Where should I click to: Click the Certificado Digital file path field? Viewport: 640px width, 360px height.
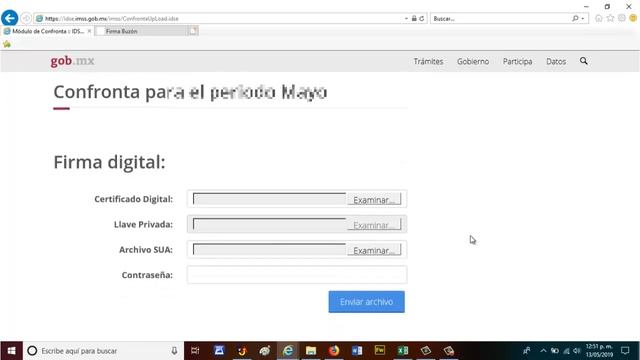(269, 199)
